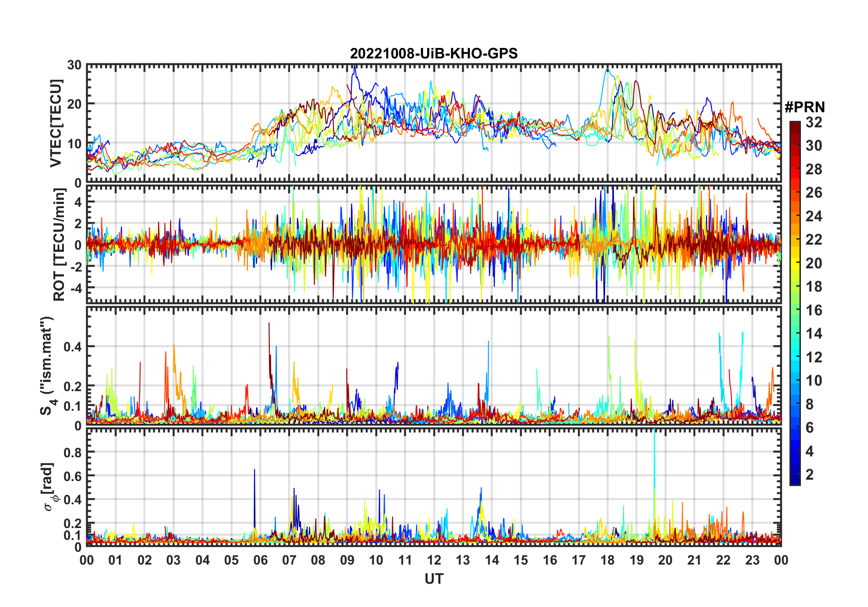Click VTEC y-axis tick label 20

point(74,105)
